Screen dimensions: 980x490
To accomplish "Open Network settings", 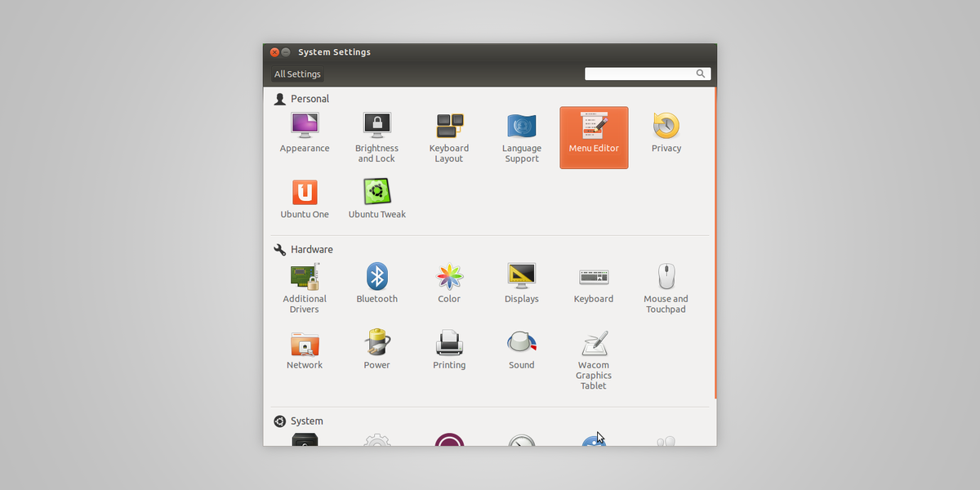I will [305, 350].
